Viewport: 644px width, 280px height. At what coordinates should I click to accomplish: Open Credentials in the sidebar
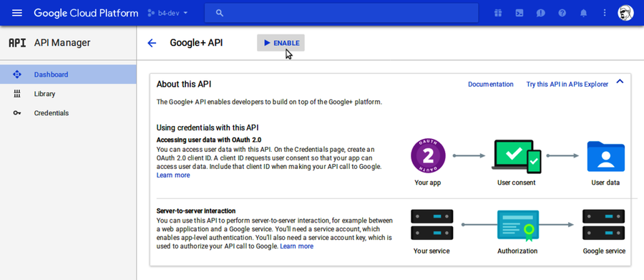tap(68, 112)
